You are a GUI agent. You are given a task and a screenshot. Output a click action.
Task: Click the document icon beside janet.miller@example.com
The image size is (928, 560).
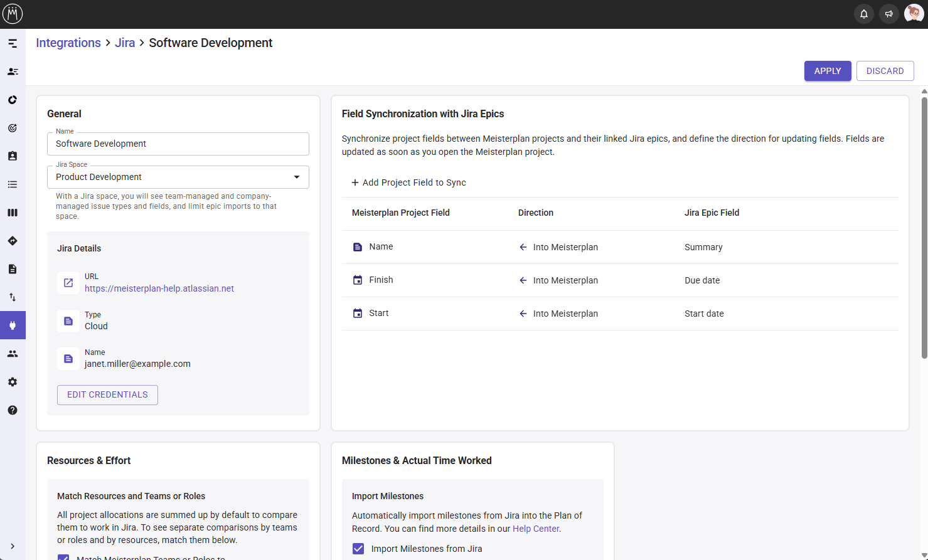coord(68,359)
